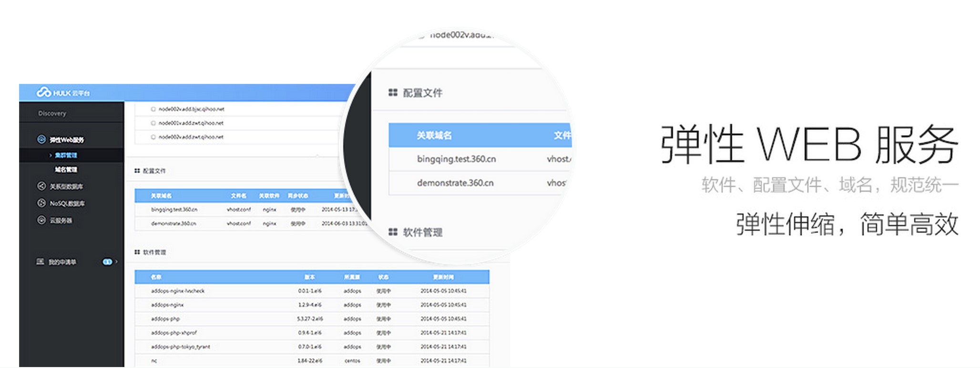Expand the 我的申请单 chevron arrow
Viewport: 980px width, 368px height.
pyautogui.click(x=116, y=262)
